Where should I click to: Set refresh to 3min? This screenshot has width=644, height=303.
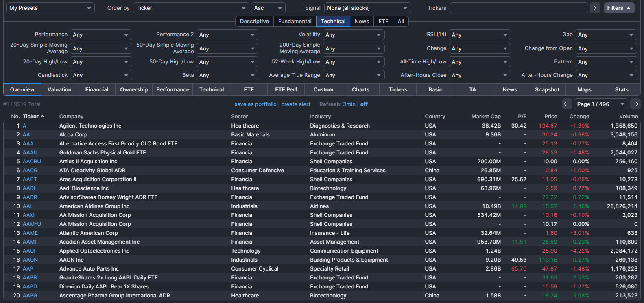coord(349,104)
